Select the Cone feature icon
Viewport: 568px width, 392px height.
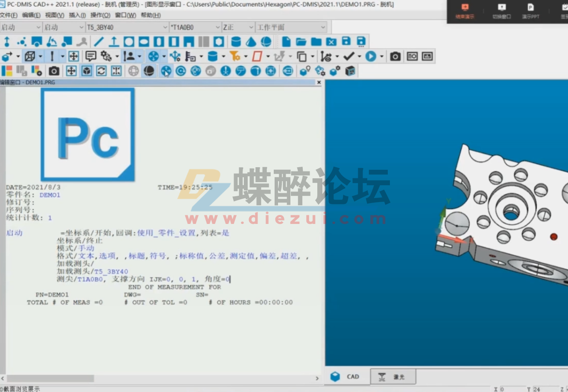(x=251, y=41)
